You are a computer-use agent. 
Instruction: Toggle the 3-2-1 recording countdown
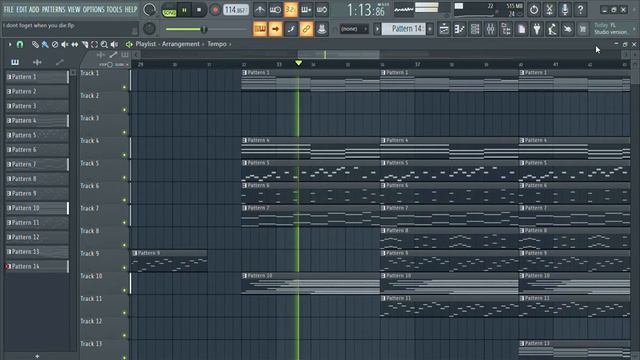pyautogui.click(x=291, y=10)
